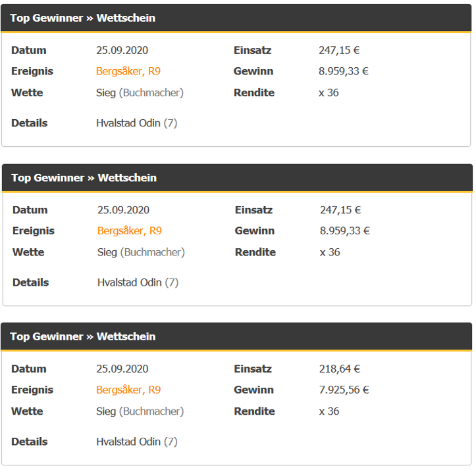Open Bergsåker, R9 link in first card

pyautogui.click(x=128, y=71)
